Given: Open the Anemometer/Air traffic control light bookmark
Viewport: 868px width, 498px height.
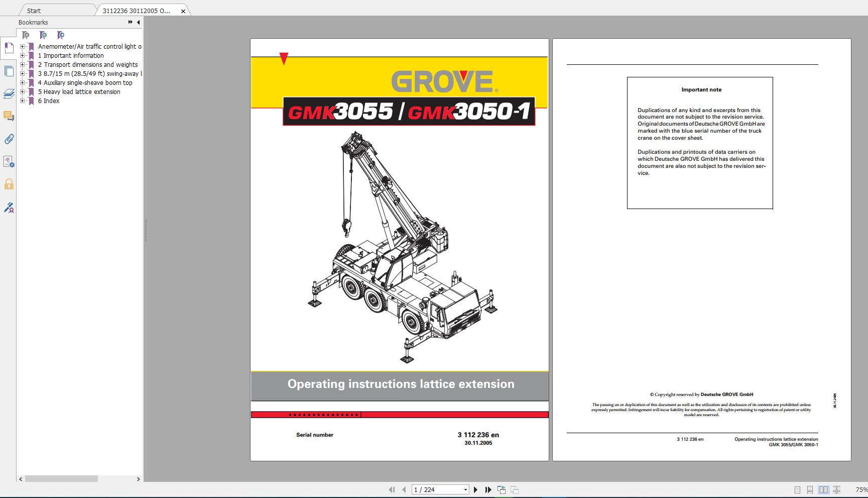Looking at the screenshot, I should [90, 47].
